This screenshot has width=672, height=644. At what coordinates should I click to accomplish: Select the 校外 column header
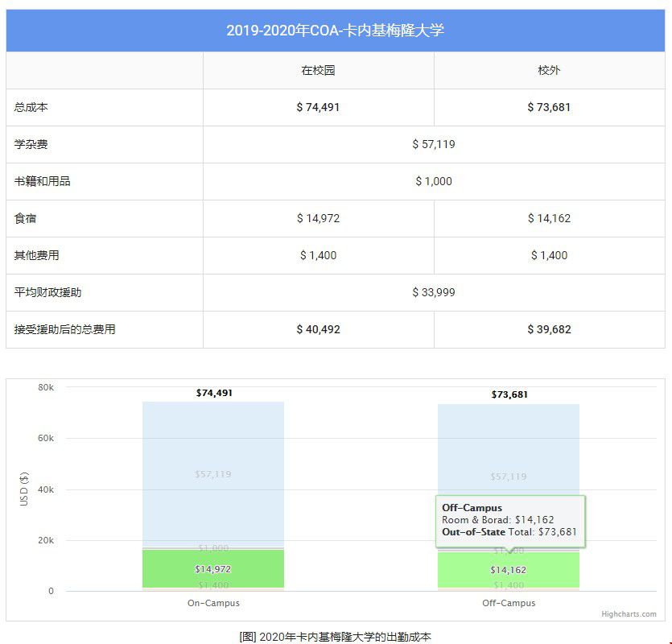[x=549, y=70]
